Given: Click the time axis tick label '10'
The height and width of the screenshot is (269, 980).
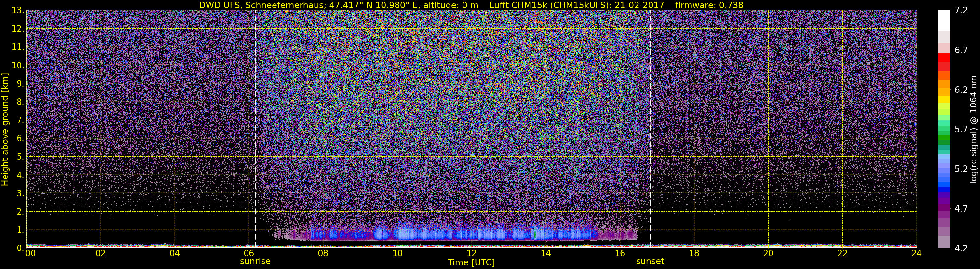Looking at the screenshot, I should [397, 253].
